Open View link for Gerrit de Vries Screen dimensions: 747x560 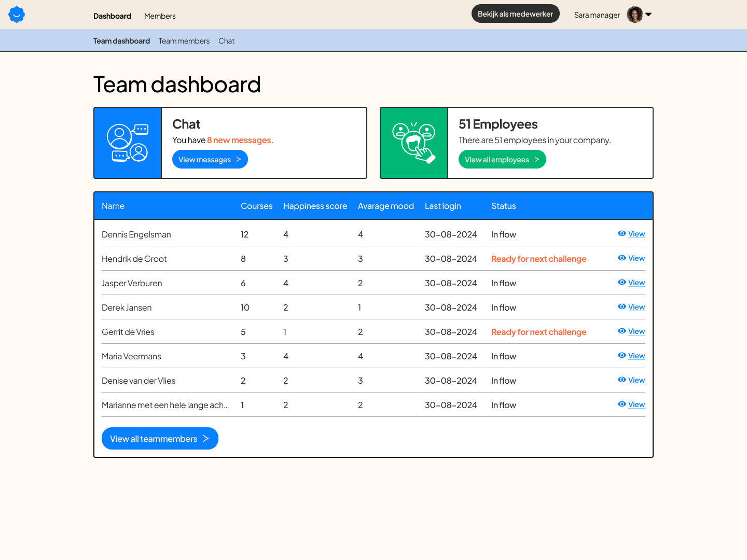tap(637, 331)
